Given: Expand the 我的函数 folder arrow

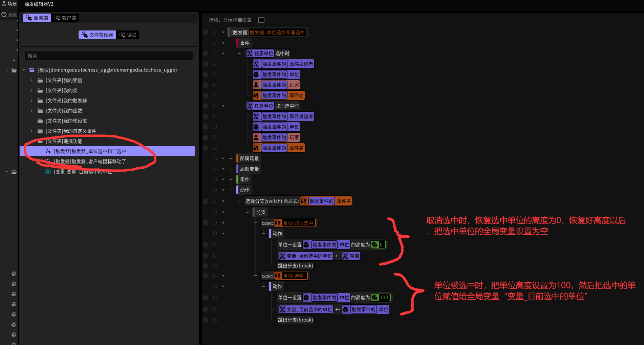Looking at the screenshot, I should tap(32, 111).
